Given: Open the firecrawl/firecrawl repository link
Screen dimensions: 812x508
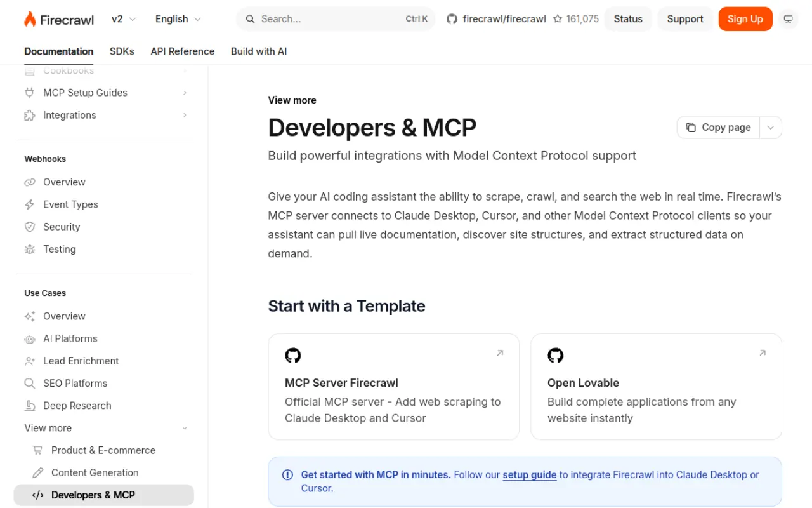Looking at the screenshot, I should 504,19.
